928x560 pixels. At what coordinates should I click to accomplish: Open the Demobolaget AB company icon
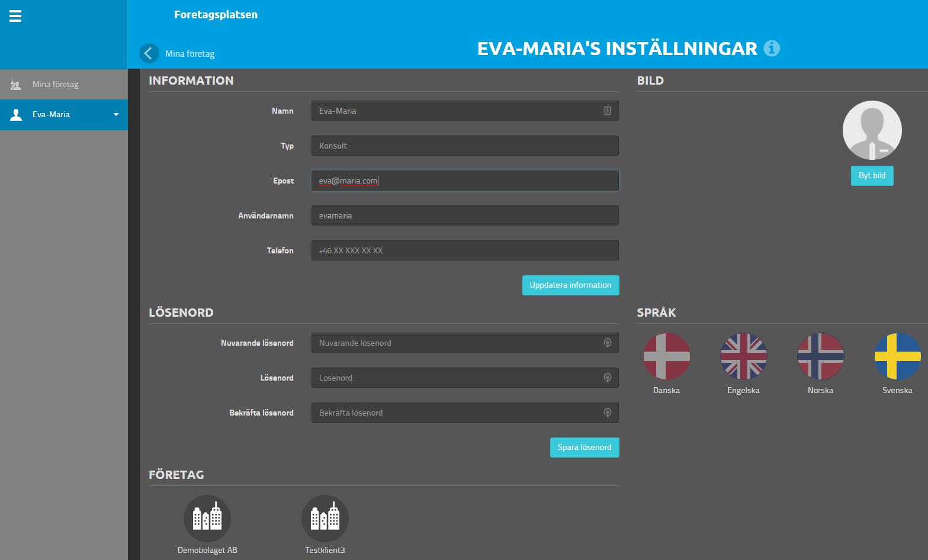pyautogui.click(x=207, y=519)
